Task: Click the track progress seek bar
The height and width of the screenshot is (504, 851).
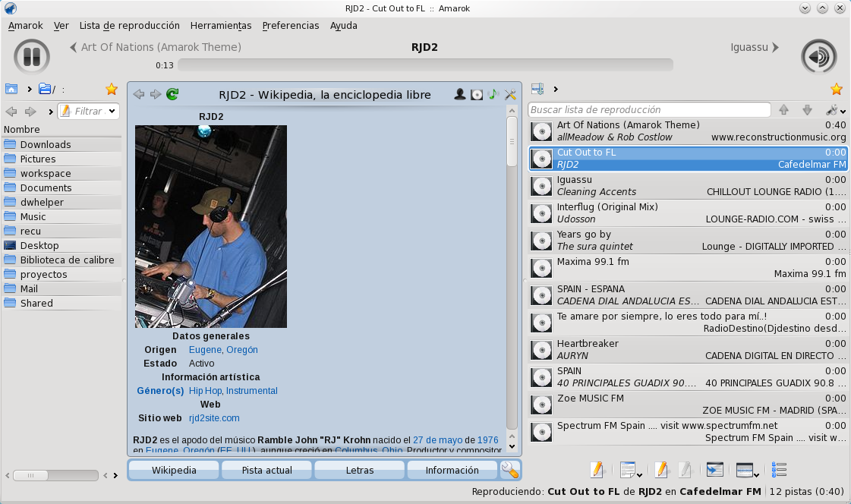Action: pos(425,65)
